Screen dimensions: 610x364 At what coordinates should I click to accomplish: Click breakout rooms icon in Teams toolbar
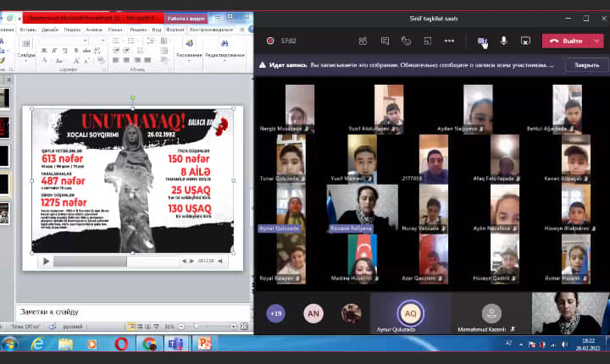(x=428, y=41)
